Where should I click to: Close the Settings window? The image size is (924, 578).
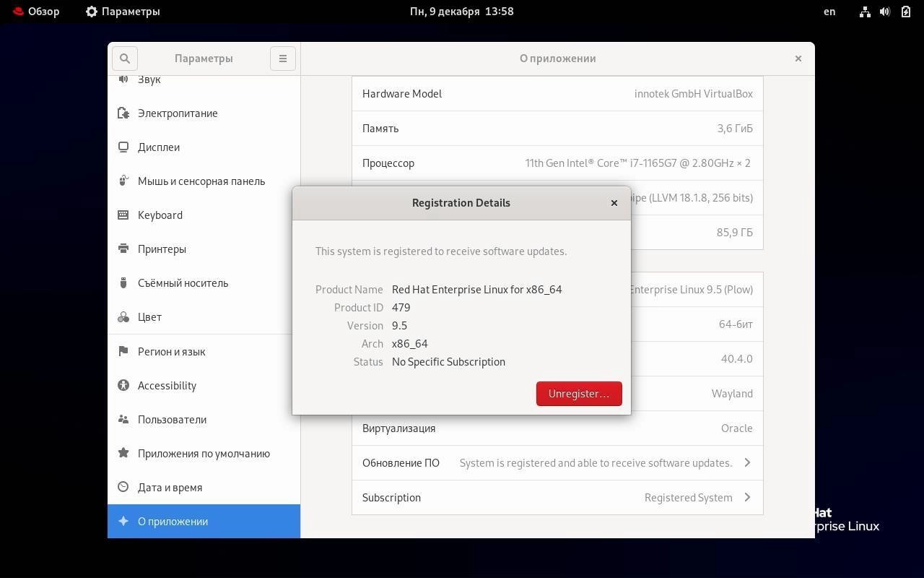(x=798, y=59)
